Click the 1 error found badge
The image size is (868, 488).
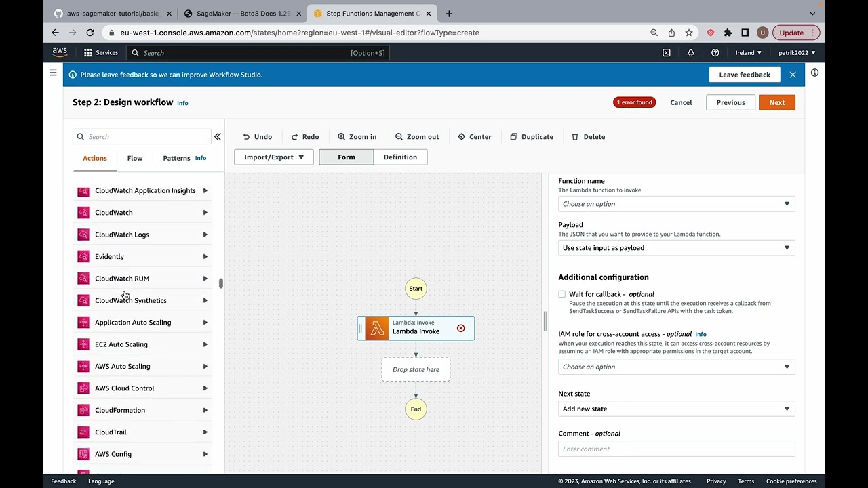point(635,102)
